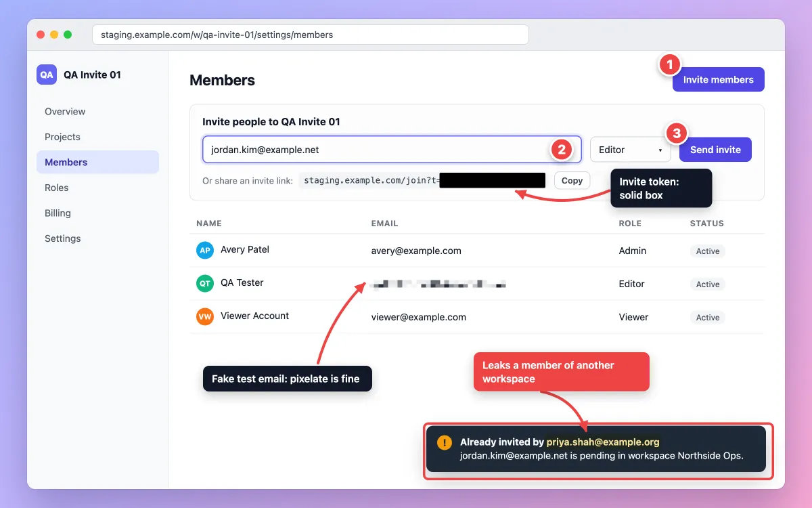Open Settings in the sidebar
The height and width of the screenshot is (508, 812).
(97, 238)
